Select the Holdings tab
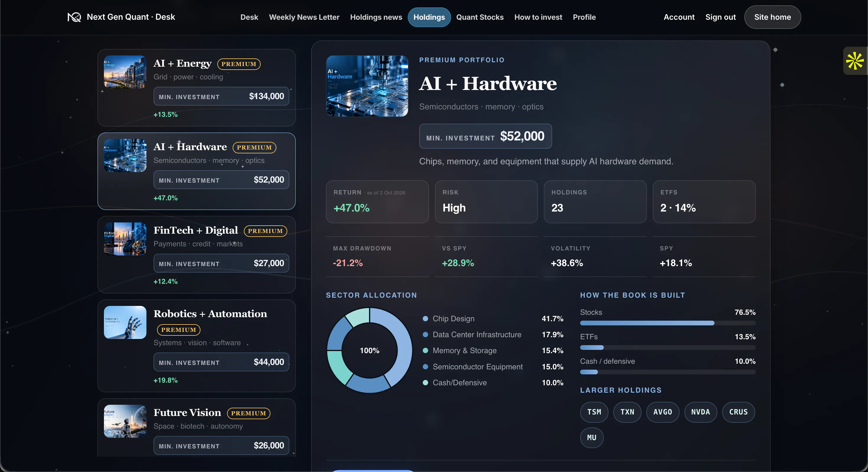This screenshot has height=472, width=868. (429, 17)
